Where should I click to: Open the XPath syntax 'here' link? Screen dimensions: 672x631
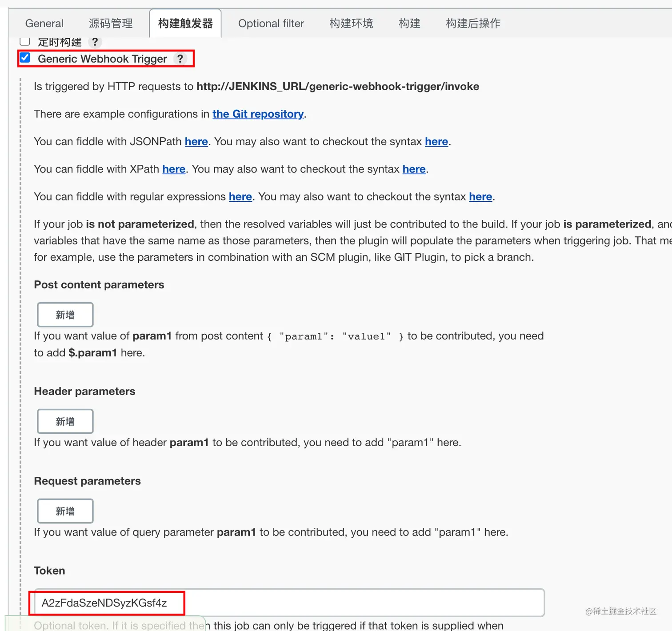tap(414, 169)
